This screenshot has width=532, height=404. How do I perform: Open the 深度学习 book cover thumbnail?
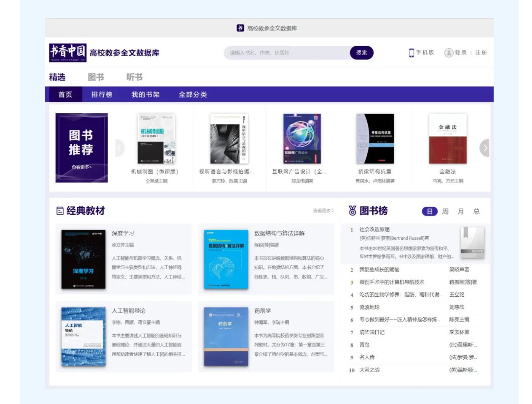click(x=83, y=259)
